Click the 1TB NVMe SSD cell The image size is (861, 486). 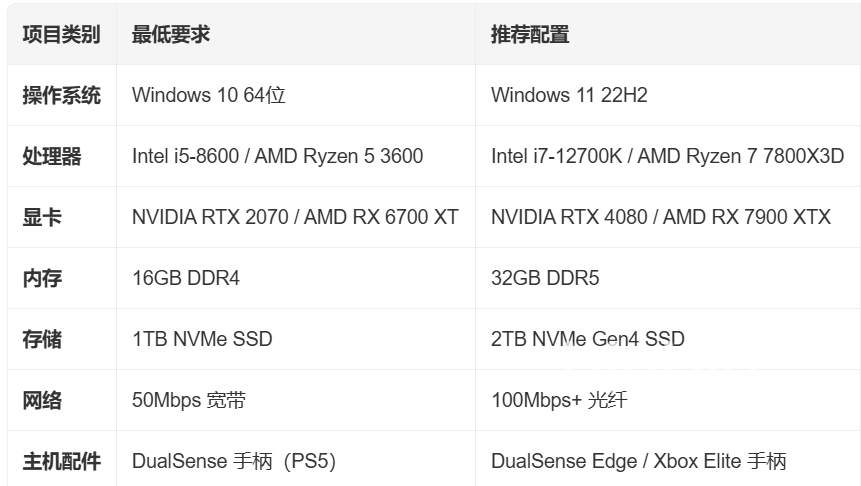pyautogui.click(x=295, y=339)
